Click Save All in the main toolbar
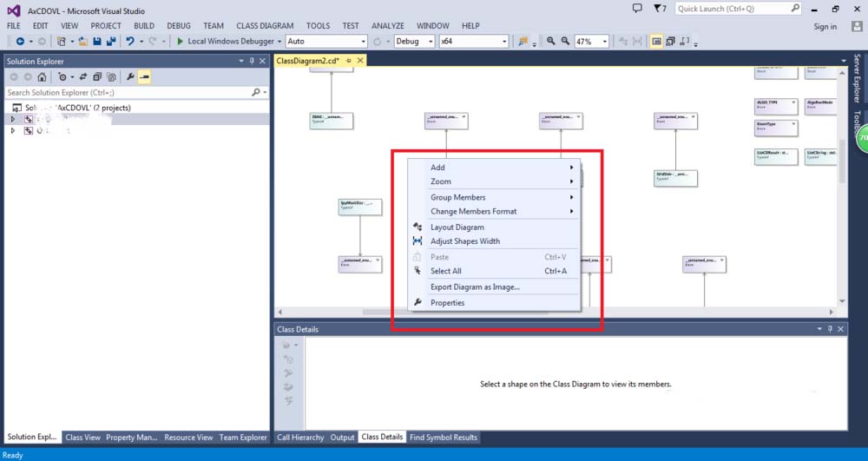Image resolution: width=868 pixels, height=461 pixels. pyautogui.click(x=109, y=41)
